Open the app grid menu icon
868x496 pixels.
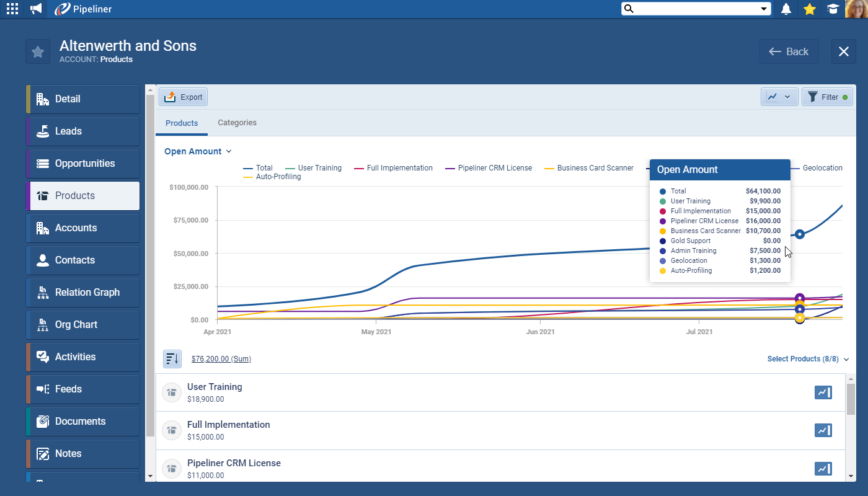pos(12,9)
